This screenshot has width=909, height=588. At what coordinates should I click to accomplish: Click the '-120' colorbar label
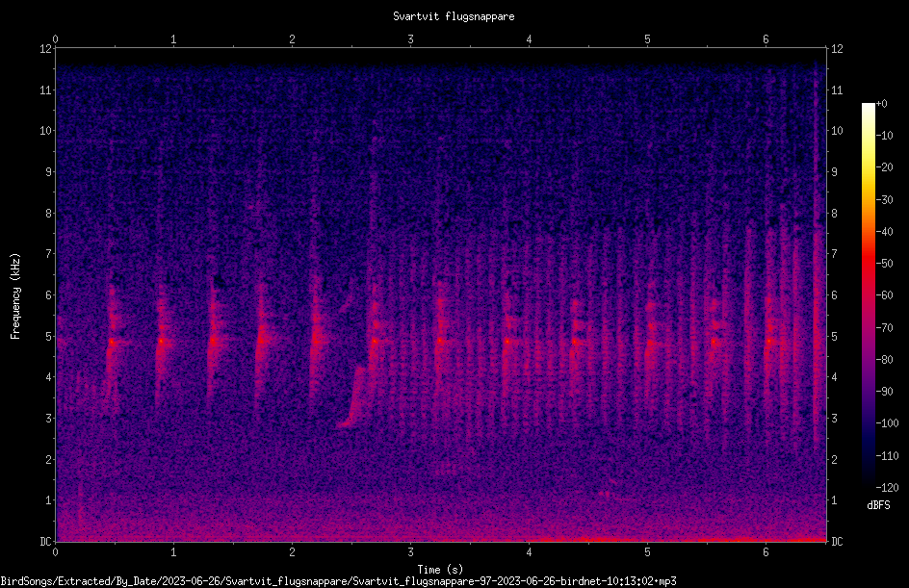[x=888, y=488]
